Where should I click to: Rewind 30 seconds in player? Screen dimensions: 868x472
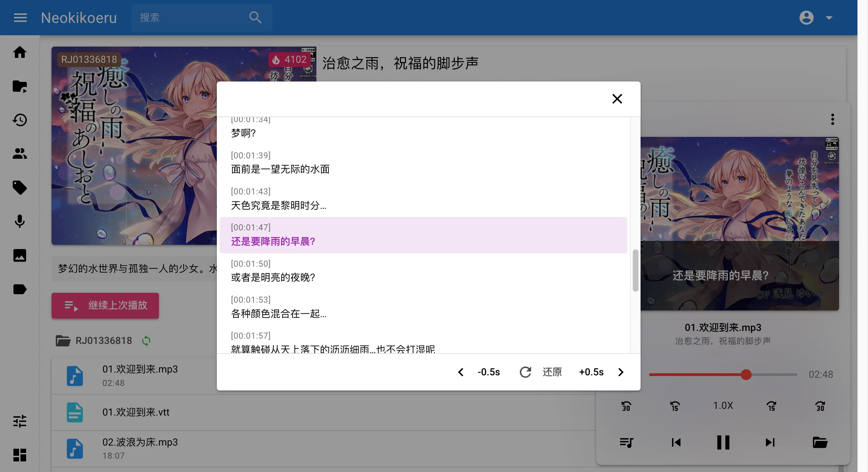(x=626, y=406)
